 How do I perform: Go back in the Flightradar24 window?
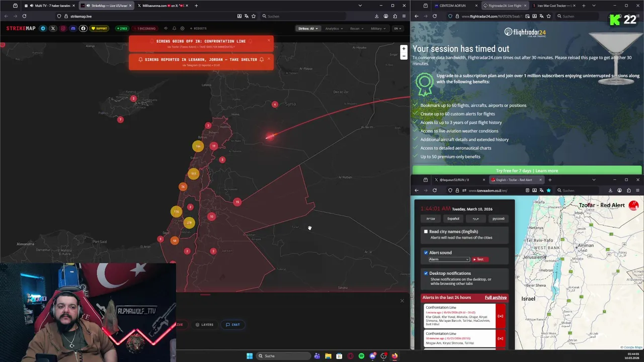pos(417,16)
